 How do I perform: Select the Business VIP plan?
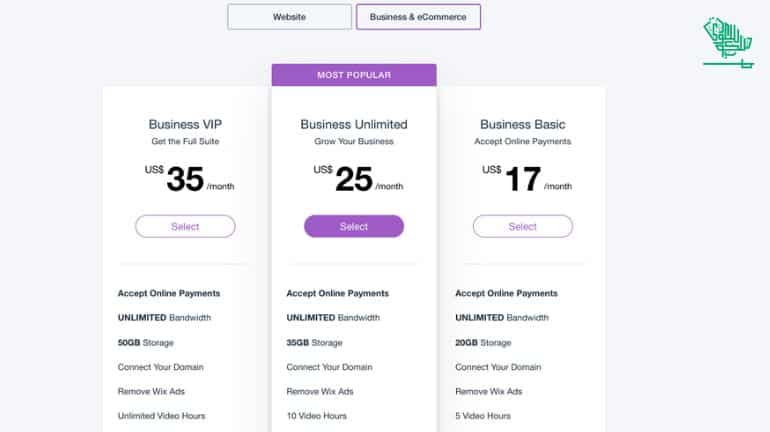tap(185, 226)
